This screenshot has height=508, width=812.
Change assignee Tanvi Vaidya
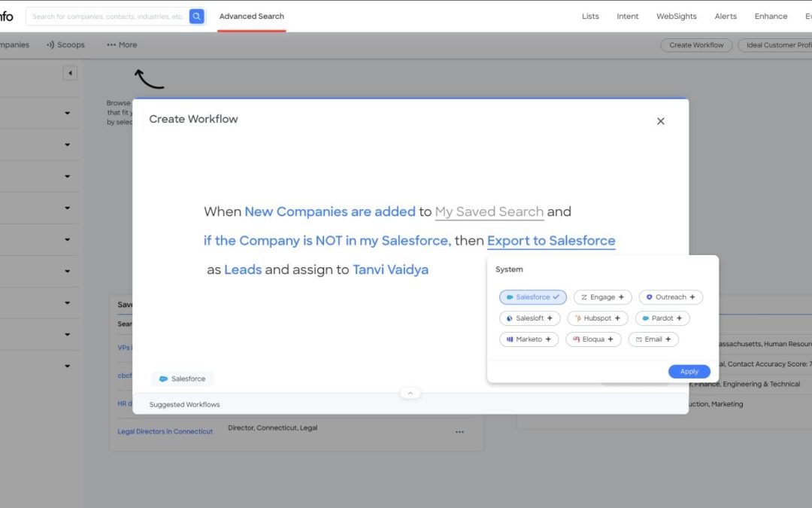(x=390, y=269)
